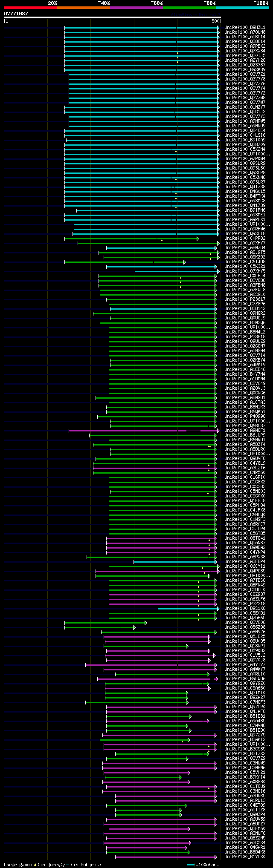Click hit UniRef100_C0PP82
Viewport: 273px width, 868px height.
click(x=245, y=239)
